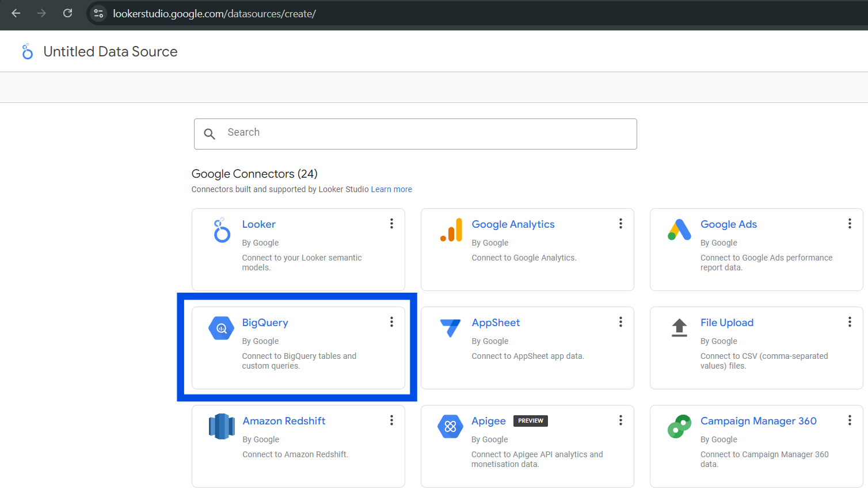Click 'Connect to BigQuery tables and custom queries.' text
The image size is (868, 490).
pos(299,361)
